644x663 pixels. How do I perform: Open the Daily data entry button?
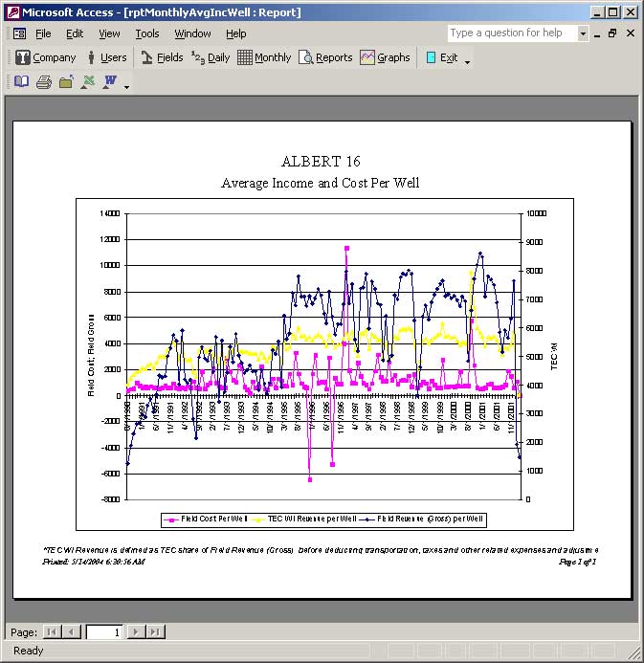[x=211, y=57]
